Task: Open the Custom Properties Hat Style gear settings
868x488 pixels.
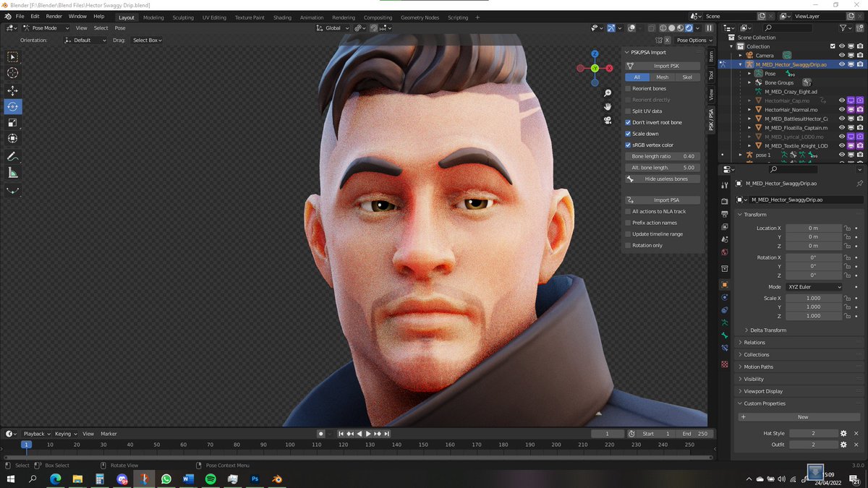Action: [843, 433]
